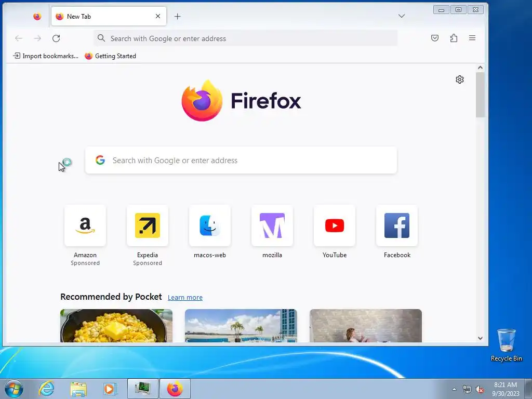The height and width of the screenshot is (399, 532).
Task: Open the monitor app taskbar button
Action: coord(142,389)
